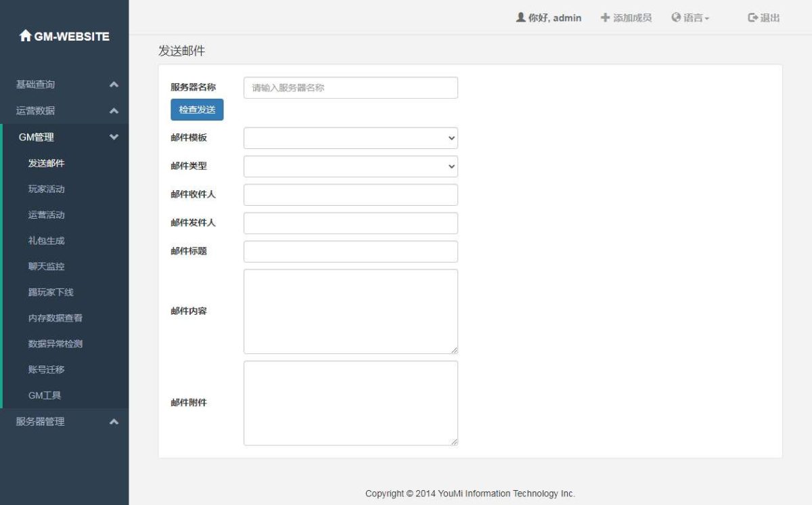Image resolution: width=812 pixels, height=505 pixels.
Task: Click the user icon next to 你好, admin
Action: [x=520, y=18]
